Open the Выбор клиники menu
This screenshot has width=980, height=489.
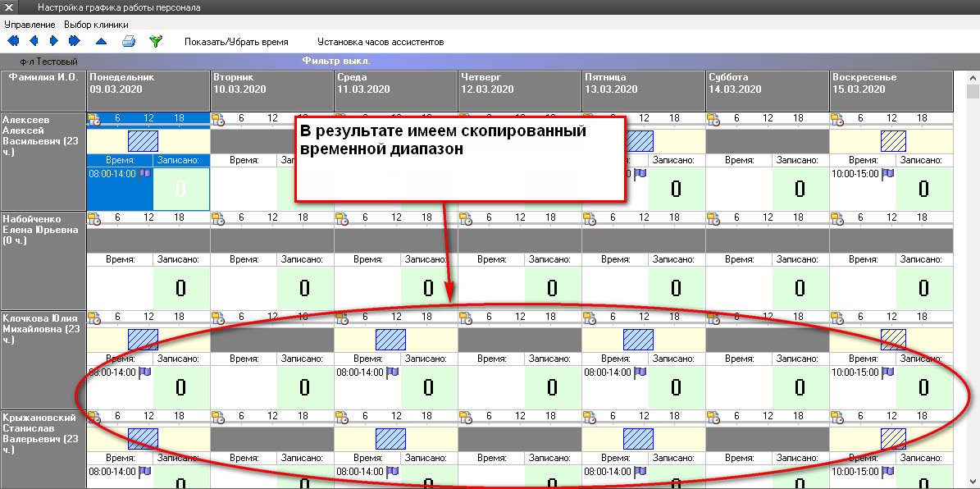(x=96, y=25)
